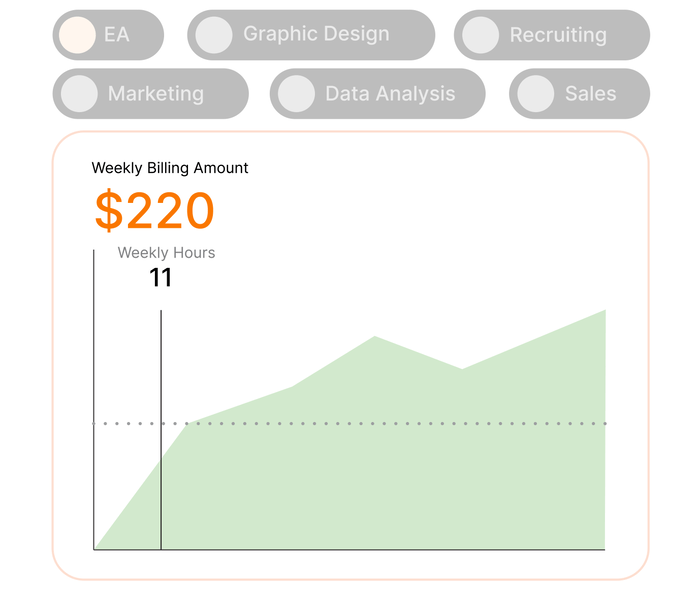This screenshot has width=700, height=590.
Task: Toggle the EA switch knob
Action: 77,35
